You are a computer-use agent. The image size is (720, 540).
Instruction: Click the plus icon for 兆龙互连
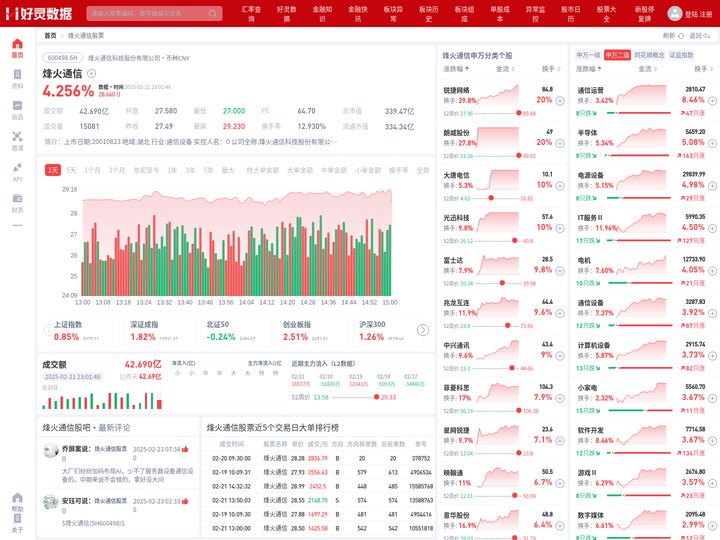(560, 313)
